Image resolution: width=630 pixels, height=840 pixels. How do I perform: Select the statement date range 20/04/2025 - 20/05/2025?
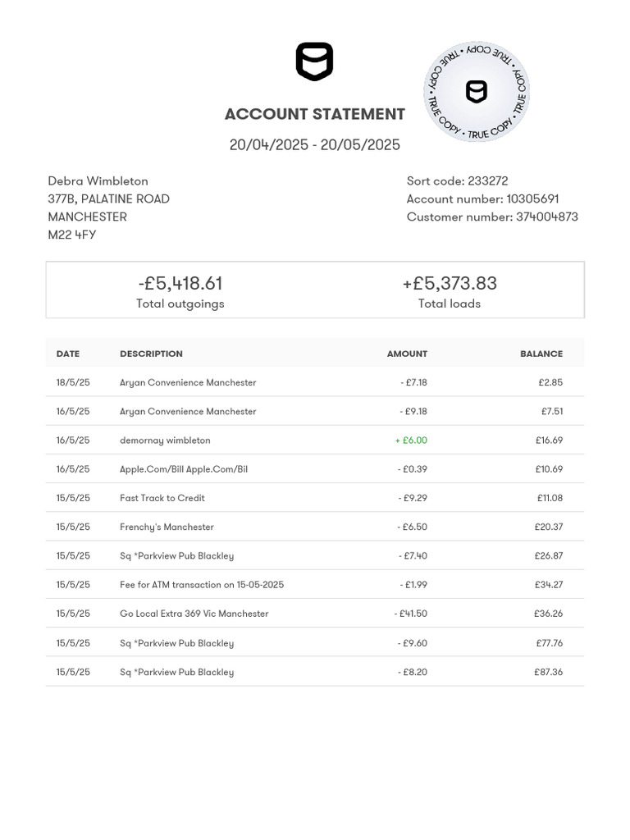click(x=315, y=144)
